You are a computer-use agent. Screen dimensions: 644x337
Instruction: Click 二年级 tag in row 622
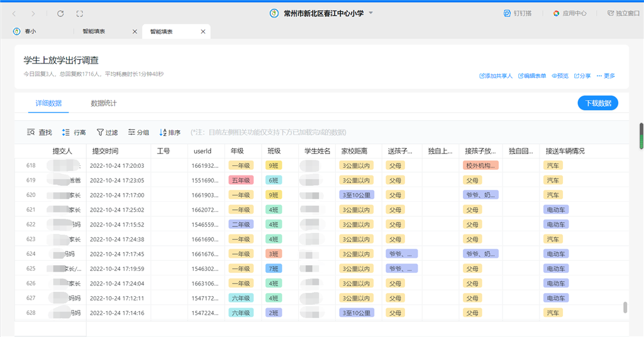coord(241,224)
